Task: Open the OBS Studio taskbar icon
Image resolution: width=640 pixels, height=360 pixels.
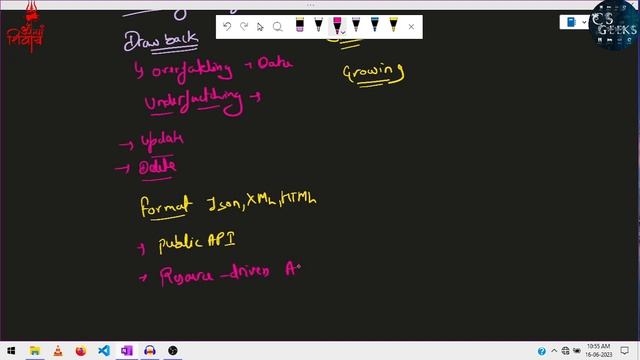Action: (173, 351)
